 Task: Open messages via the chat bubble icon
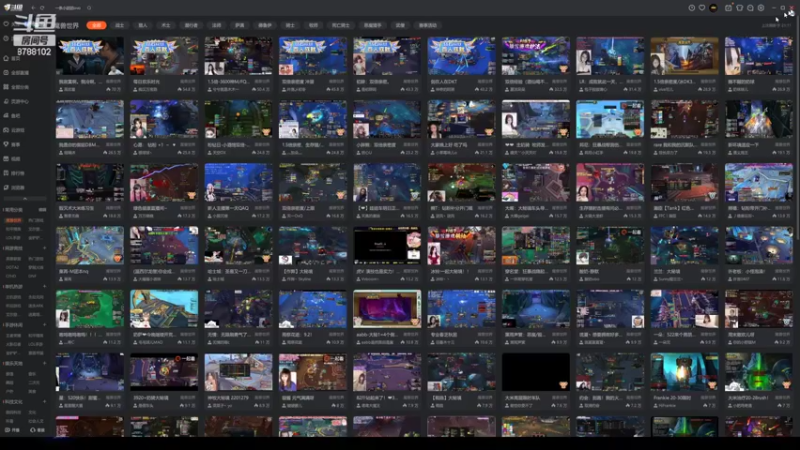(750, 8)
